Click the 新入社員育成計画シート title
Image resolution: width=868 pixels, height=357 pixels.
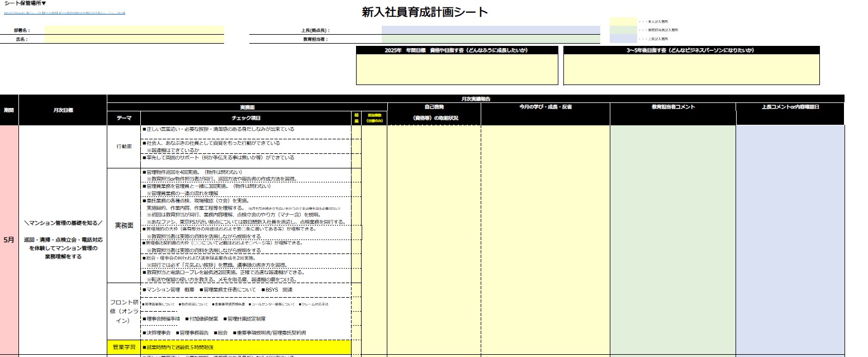[x=425, y=12]
